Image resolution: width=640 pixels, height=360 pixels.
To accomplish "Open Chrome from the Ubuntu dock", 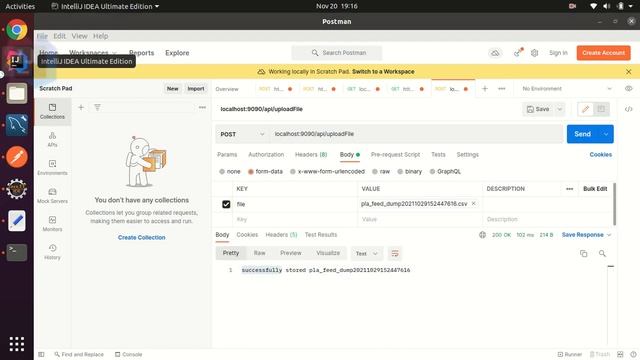I will [x=17, y=30].
